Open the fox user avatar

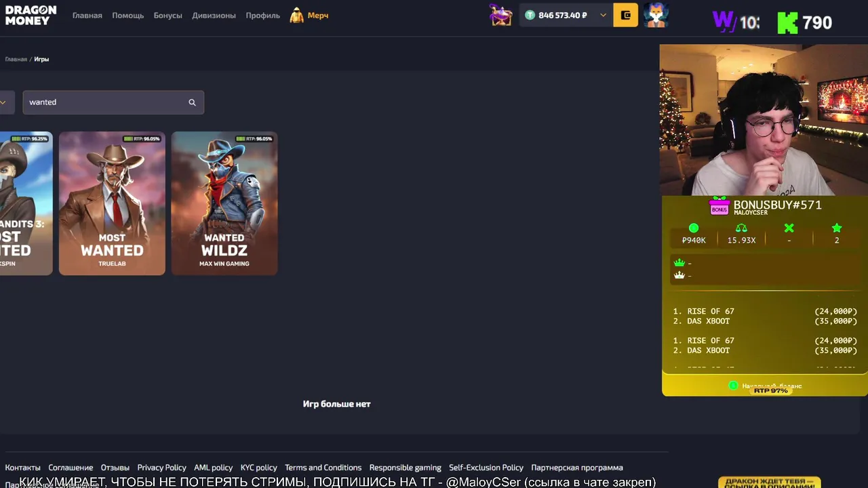pyautogui.click(x=656, y=15)
